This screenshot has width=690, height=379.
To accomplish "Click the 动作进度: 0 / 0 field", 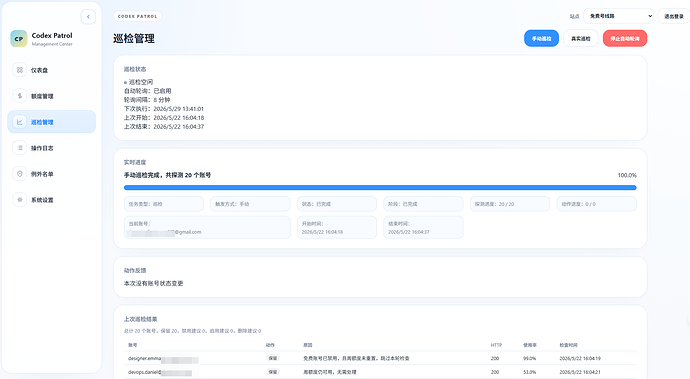I will tap(597, 204).
